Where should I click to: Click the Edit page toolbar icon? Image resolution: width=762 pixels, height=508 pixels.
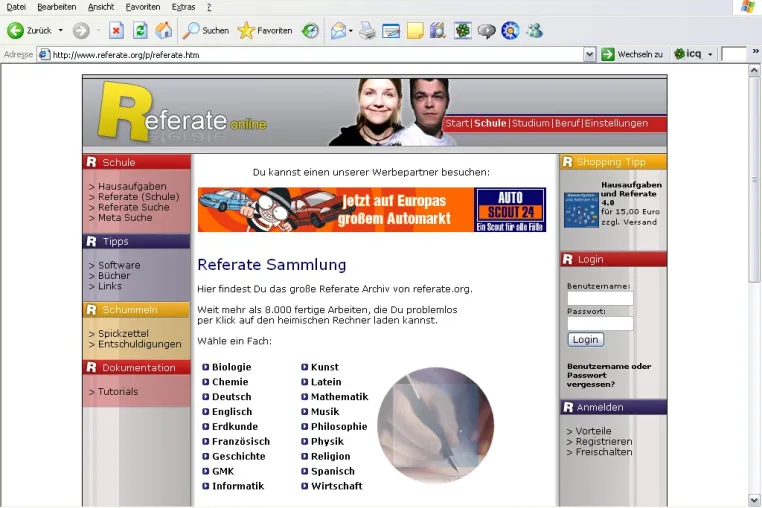[x=391, y=31]
